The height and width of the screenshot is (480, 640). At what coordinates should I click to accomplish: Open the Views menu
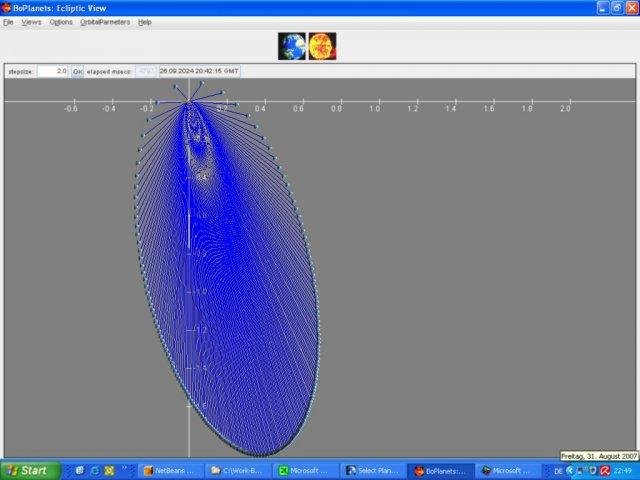[x=32, y=21]
